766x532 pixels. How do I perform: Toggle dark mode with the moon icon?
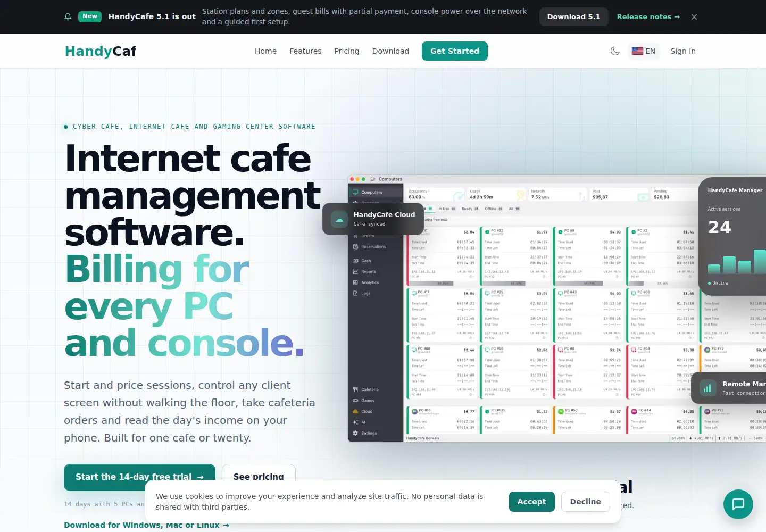pyautogui.click(x=615, y=51)
